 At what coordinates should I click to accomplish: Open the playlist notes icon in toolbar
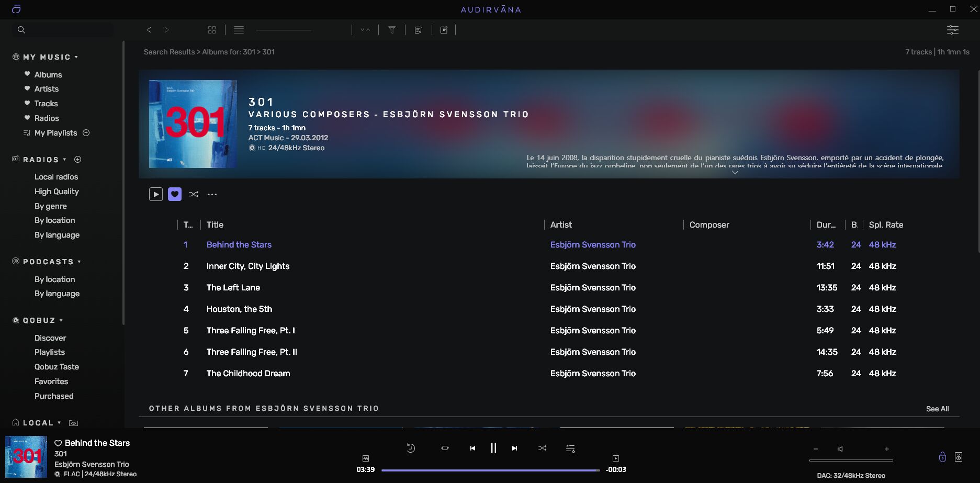click(x=418, y=30)
